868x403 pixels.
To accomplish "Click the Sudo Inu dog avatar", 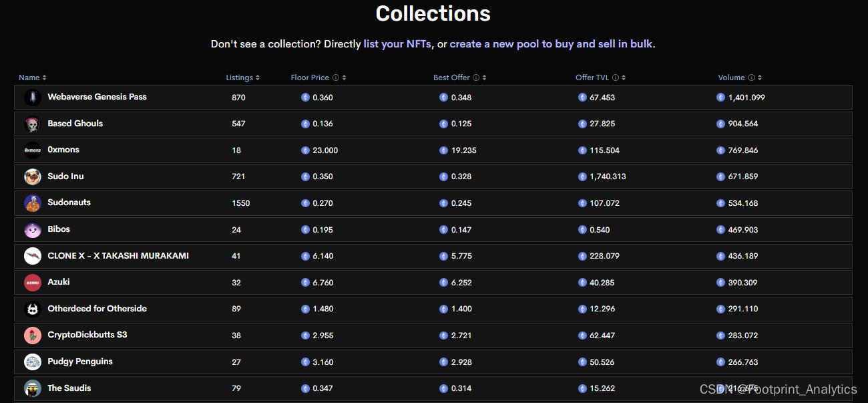I will [x=33, y=177].
